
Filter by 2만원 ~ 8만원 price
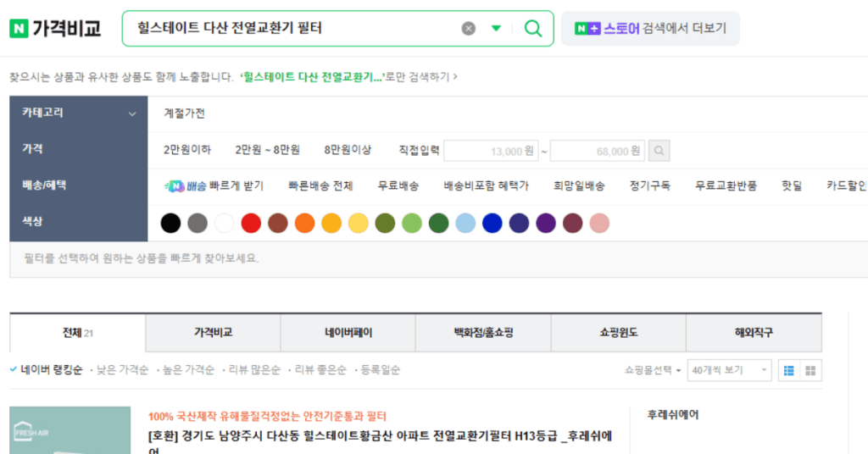267,150
